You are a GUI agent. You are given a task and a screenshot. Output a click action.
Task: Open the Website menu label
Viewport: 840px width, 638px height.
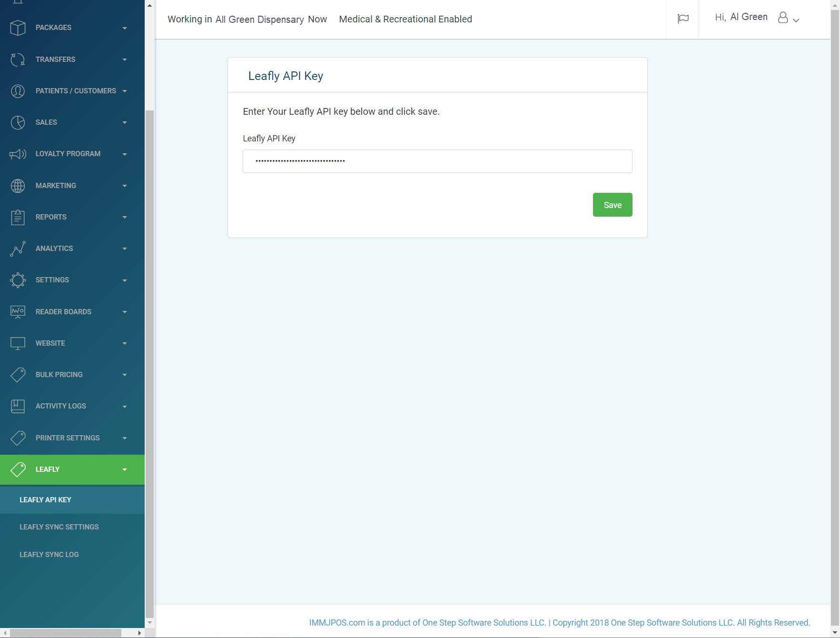pos(50,343)
